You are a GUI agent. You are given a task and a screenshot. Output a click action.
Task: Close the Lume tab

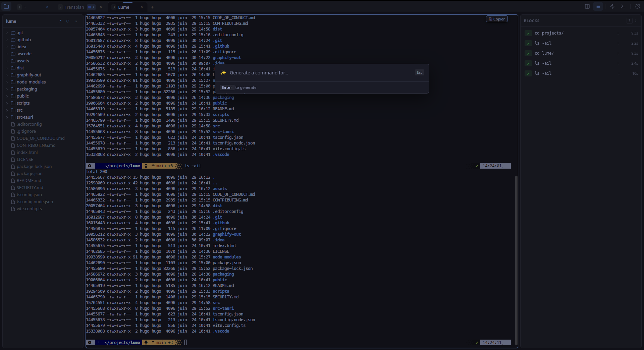click(x=142, y=7)
